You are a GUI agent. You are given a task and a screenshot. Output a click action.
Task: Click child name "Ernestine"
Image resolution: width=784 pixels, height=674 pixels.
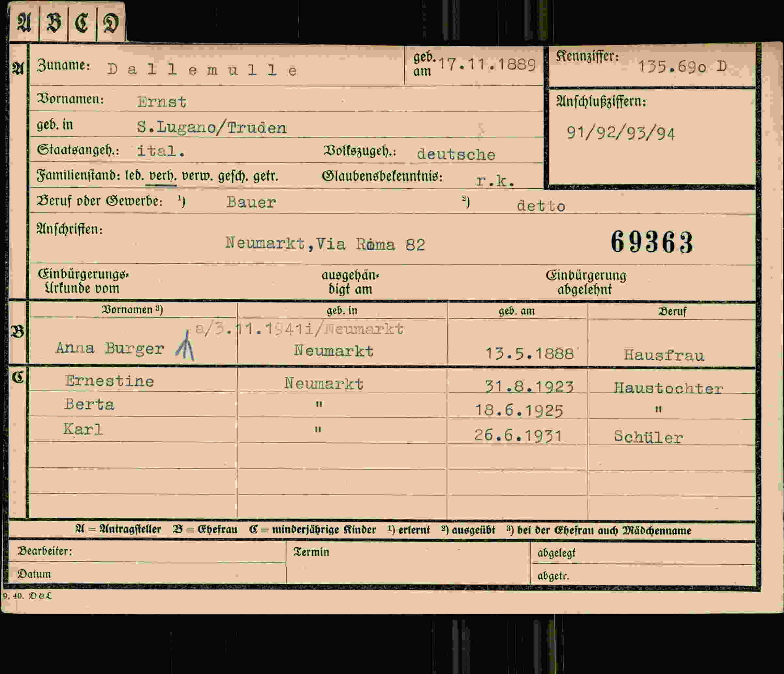coord(110,381)
